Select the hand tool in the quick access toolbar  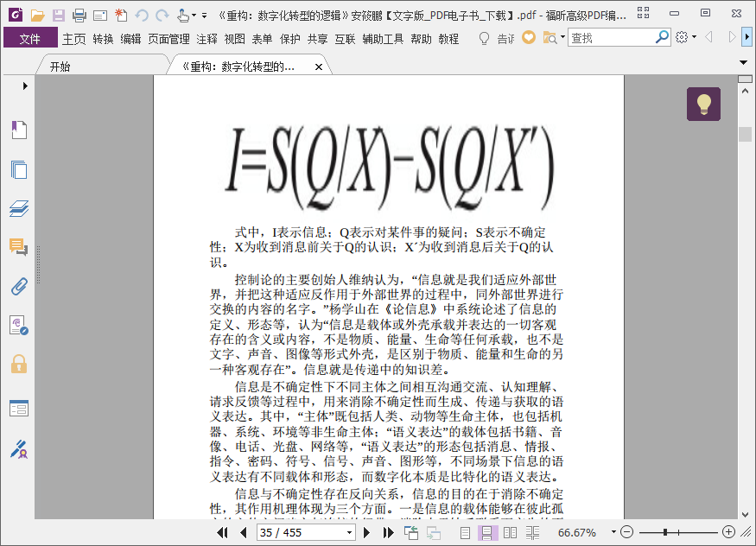click(x=182, y=16)
